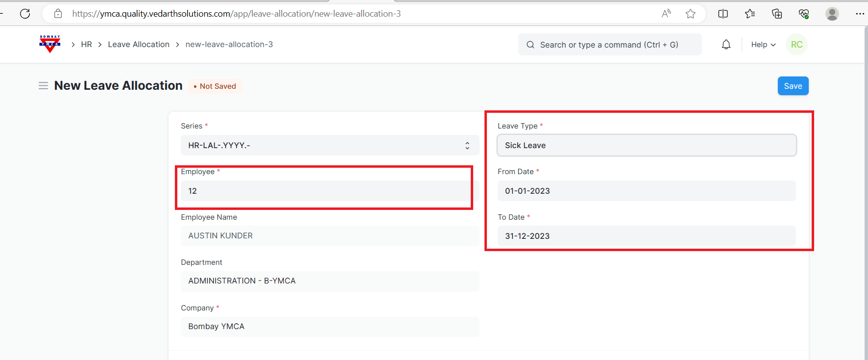Open browser Collections icon

tap(777, 14)
